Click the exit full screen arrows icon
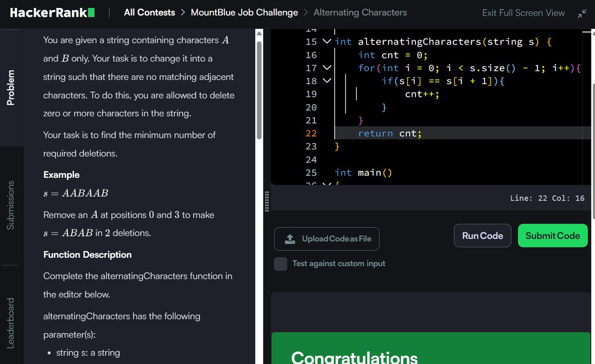This screenshot has width=595, height=364. (582, 13)
